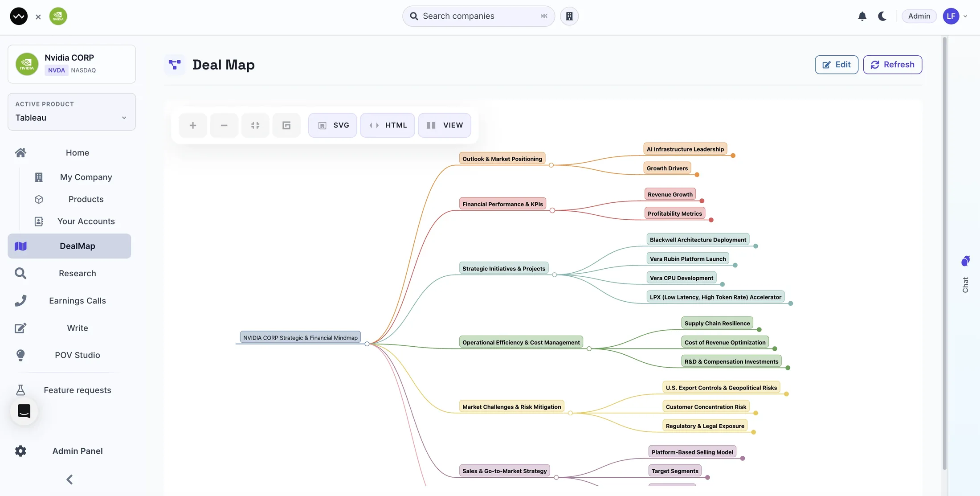
Task: Click the black wave logo icon
Action: pos(19,16)
